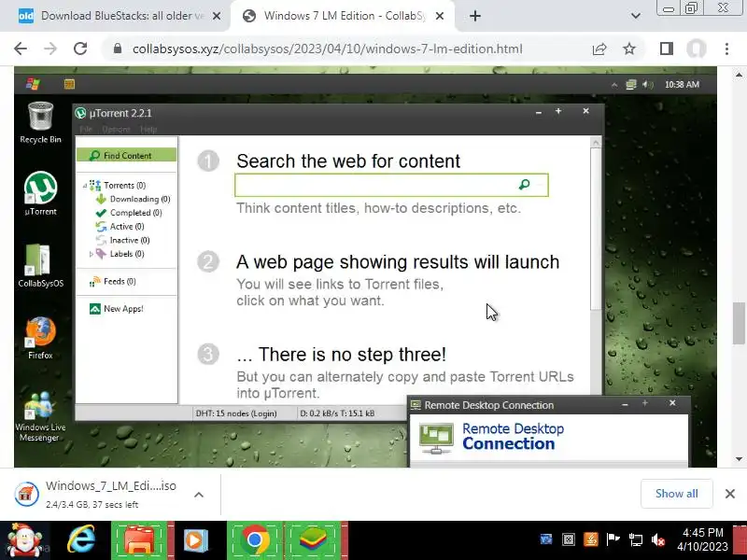The height and width of the screenshot is (560, 747).
Task: Click the Firefox desktop shortcut
Action: tap(40, 338)
